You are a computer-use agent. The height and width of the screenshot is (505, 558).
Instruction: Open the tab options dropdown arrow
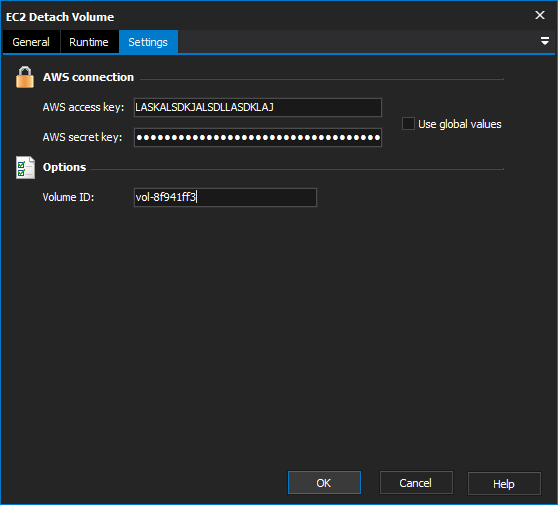[x=544, y=41]
